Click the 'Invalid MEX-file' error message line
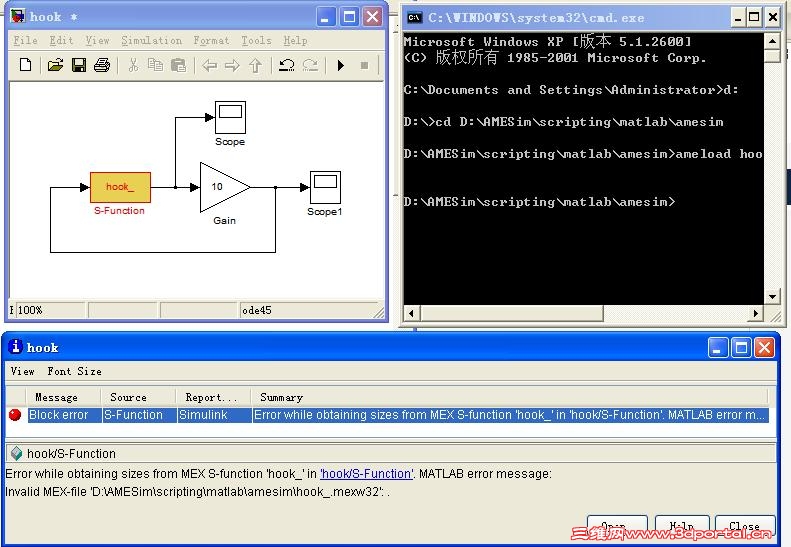The image size is (791, 547). [x=197, y=491]
